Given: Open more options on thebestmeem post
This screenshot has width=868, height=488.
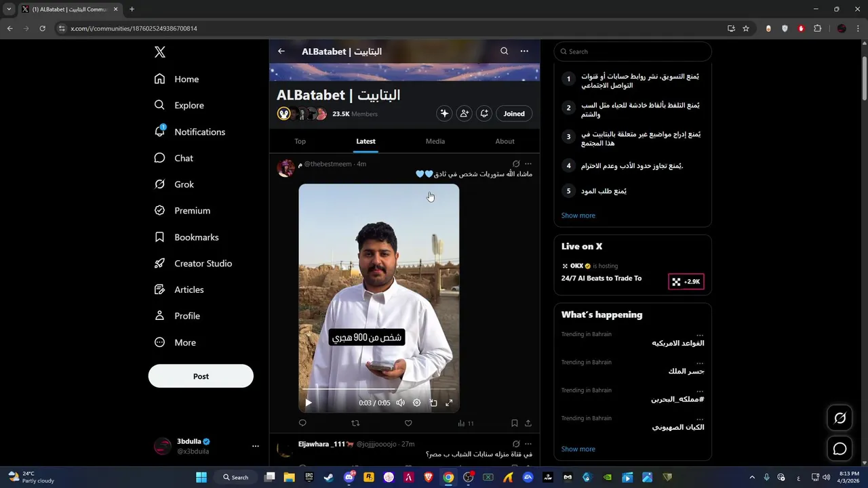Looking at the screenshot, I should click(x=528, y=164).
